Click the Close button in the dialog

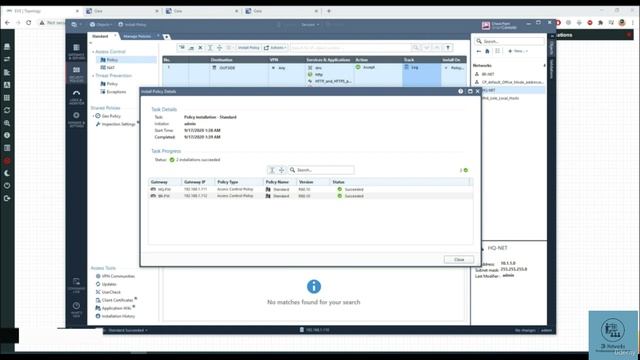(x=459, y=260)
